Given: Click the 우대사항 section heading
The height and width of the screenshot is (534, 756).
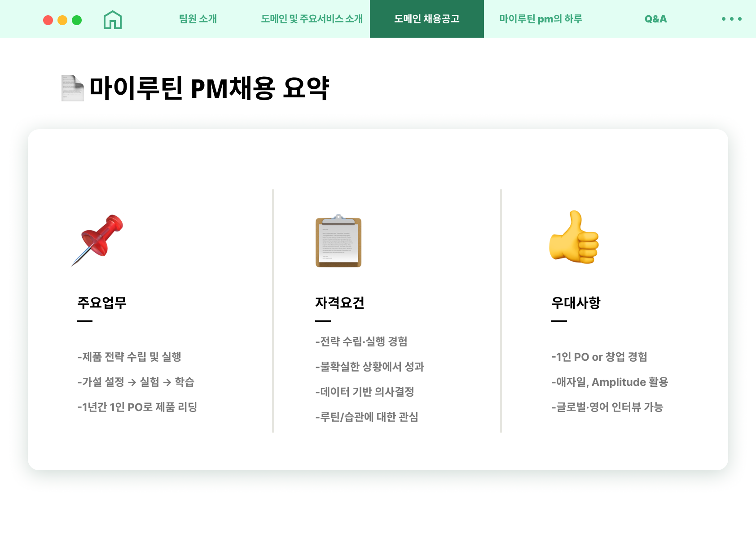Looking at the screenshot, I should click(576, 303).
